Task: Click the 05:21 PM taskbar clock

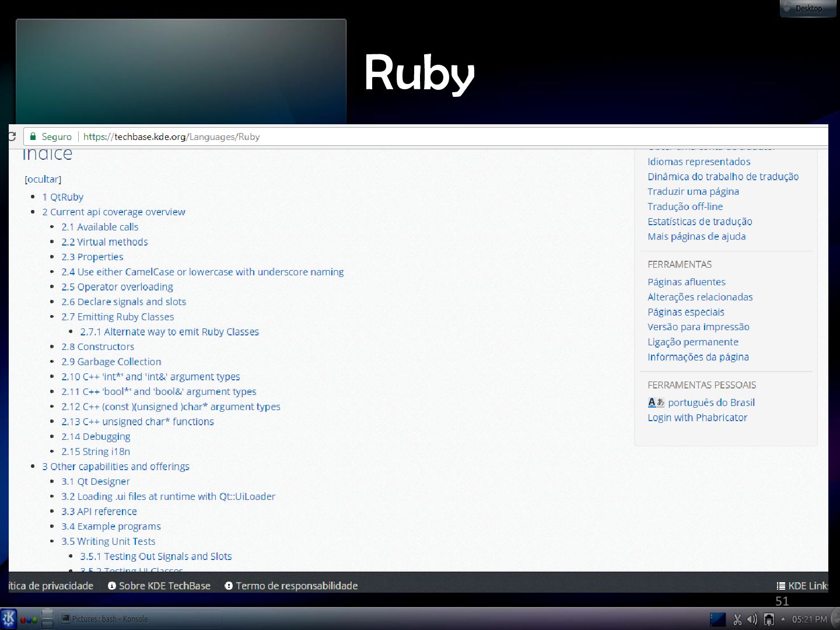Action: pyautogui.click(x=809, y=619)
